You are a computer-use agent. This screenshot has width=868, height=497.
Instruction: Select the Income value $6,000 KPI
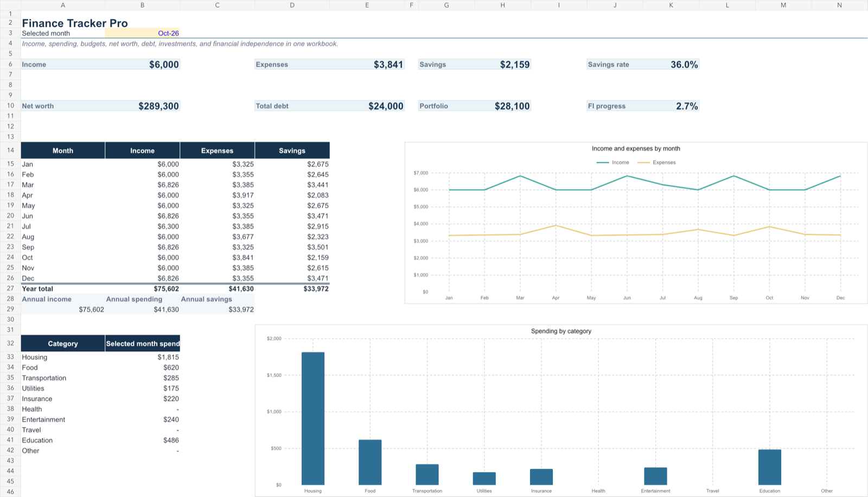pyautogui.click(x=143, y=64)
